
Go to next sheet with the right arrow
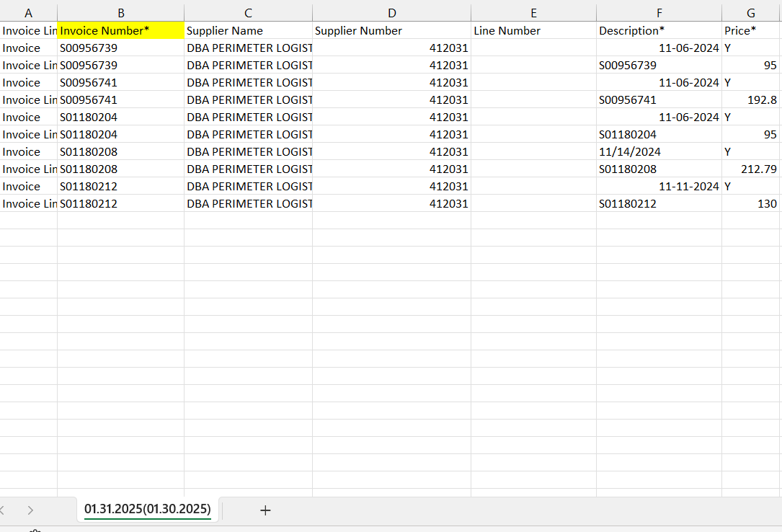click(30, 510)
